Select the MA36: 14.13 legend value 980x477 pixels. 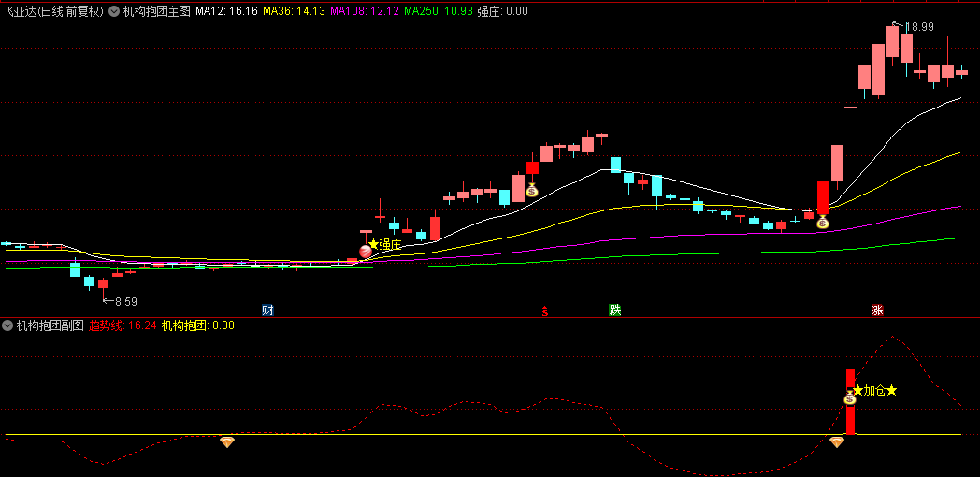click(294, 11)
